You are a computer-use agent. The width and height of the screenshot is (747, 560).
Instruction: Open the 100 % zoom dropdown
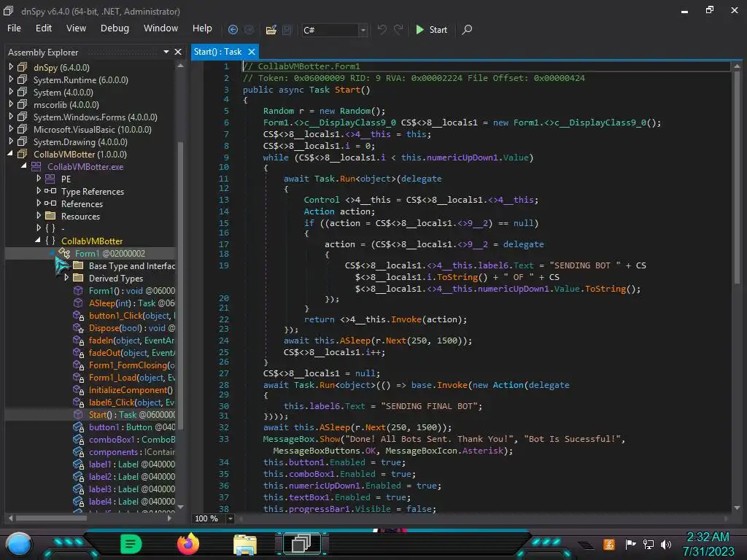tap(230, 518)
